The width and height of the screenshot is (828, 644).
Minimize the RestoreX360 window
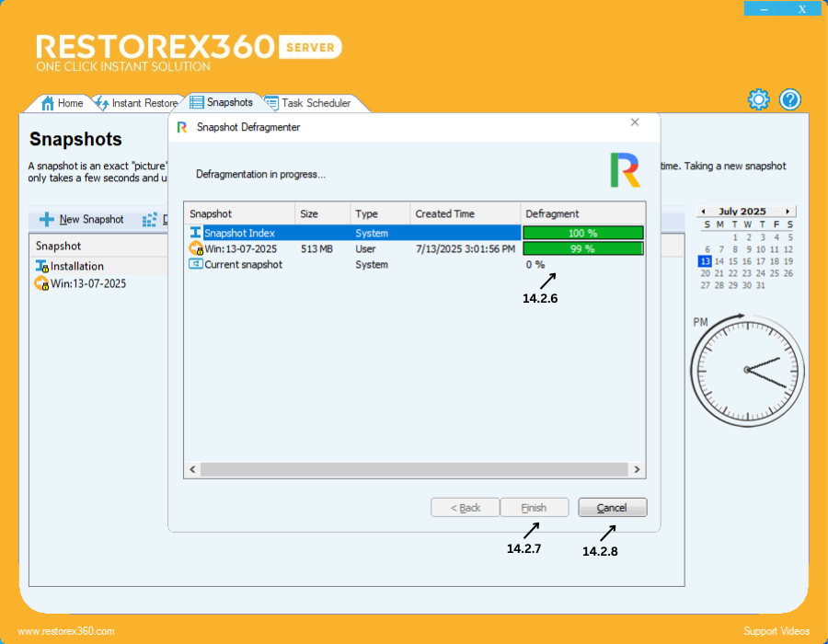coord(764,9)
